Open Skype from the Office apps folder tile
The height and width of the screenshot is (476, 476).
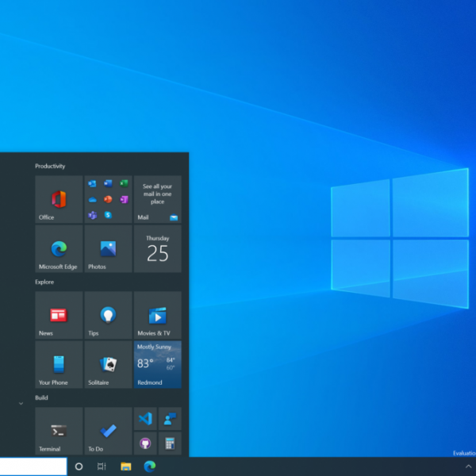(x=108, y=215)
